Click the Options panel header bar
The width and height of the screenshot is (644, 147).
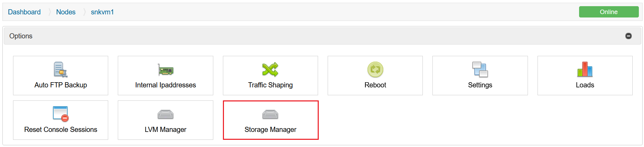[x=322, y=36]
